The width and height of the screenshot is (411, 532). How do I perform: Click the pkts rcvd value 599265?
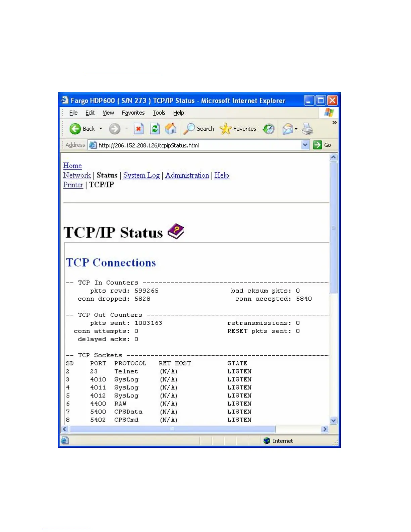[146, 291]
